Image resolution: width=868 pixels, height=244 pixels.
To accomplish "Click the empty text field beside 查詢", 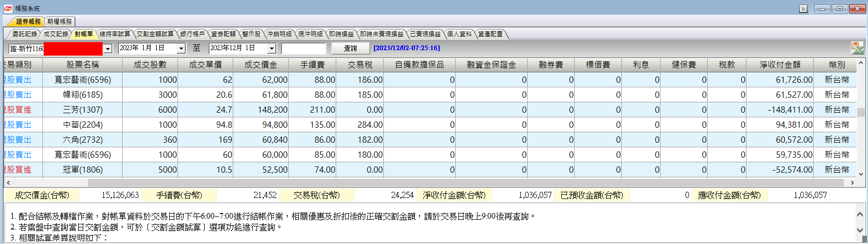I will [304, 48].
